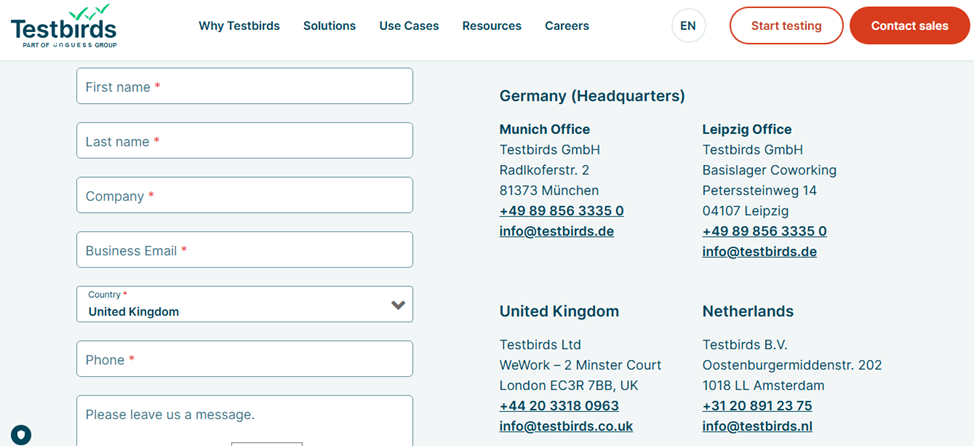Focus the Company field
The image size is (974, 446).
coord(245,195)
